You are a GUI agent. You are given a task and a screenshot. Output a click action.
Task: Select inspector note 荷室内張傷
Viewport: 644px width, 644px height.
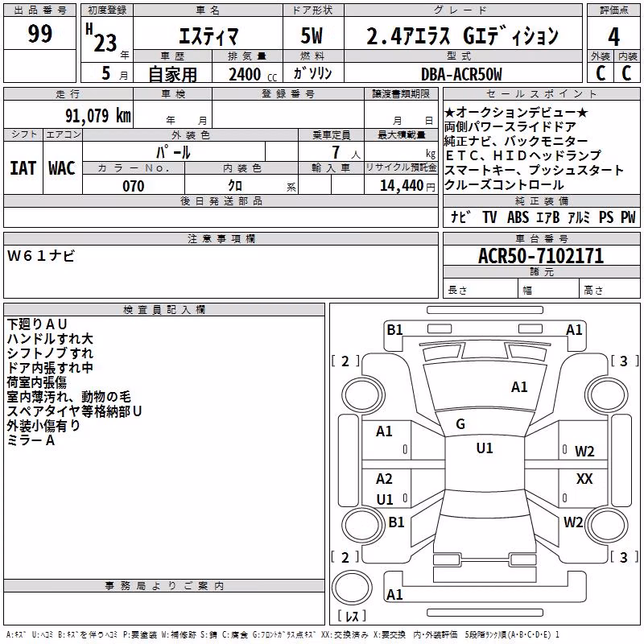coord(36,382)
